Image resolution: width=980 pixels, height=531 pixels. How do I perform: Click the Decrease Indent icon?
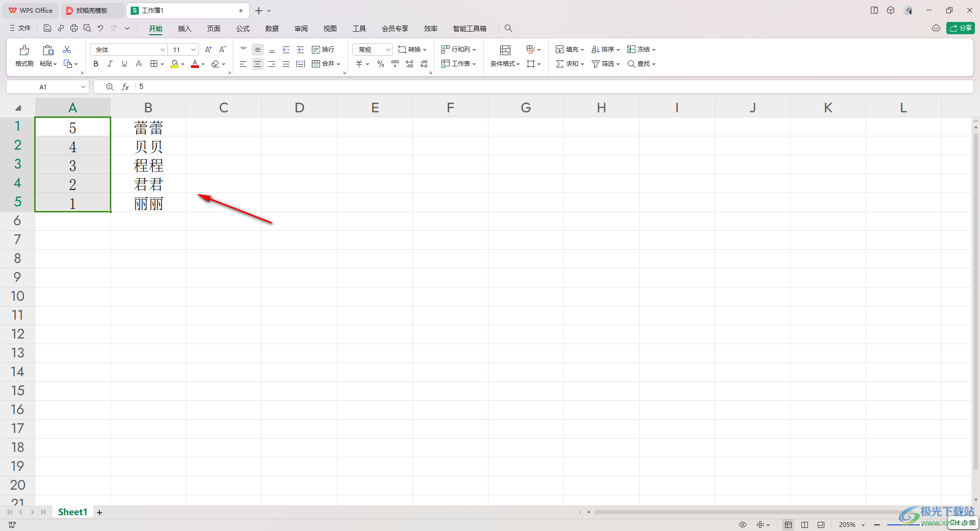click(x=286, y=50)
